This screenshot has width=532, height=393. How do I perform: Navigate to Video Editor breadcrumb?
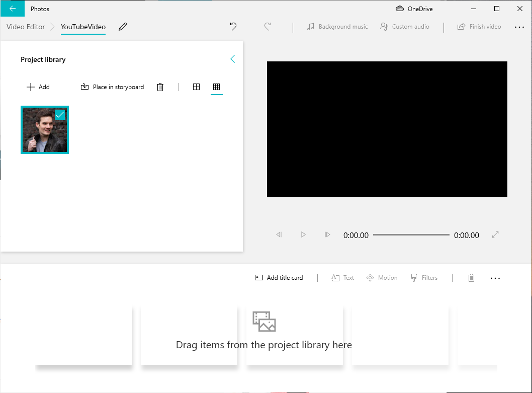(26, 27)
